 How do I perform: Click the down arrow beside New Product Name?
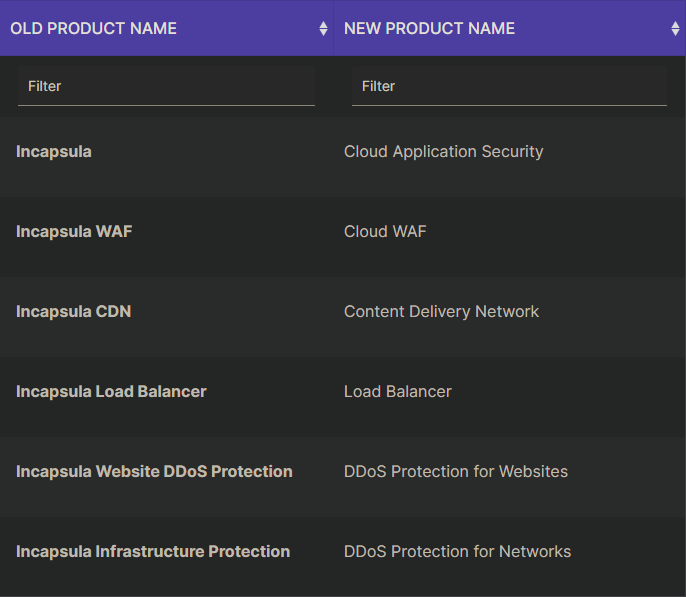(675, 33)
